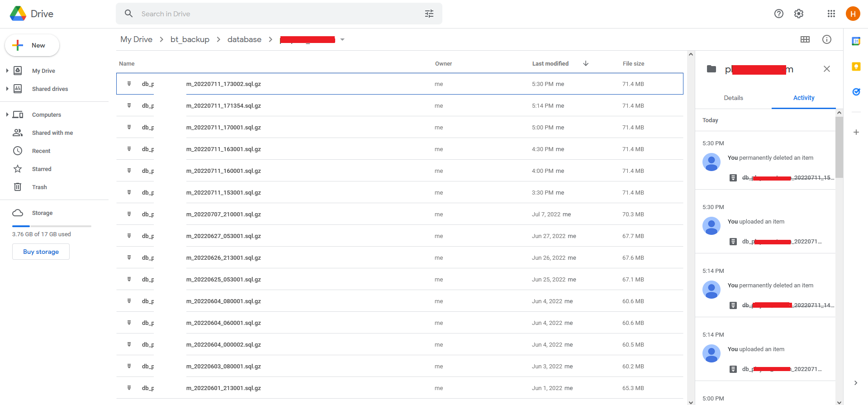The image size is (868, 405).
Task: Open the Help and support icon
Action: (x=778, y=14)
